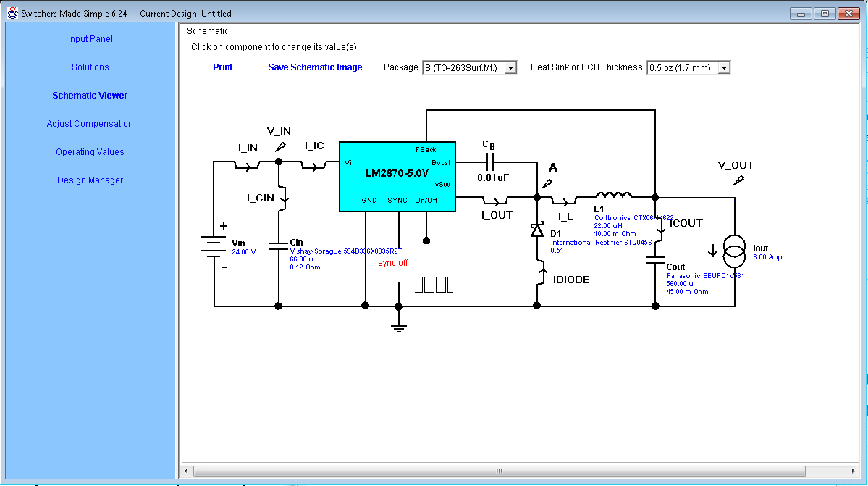Click the D1 Schottky diode symbol
868x486 pixels.
[537, 230]
